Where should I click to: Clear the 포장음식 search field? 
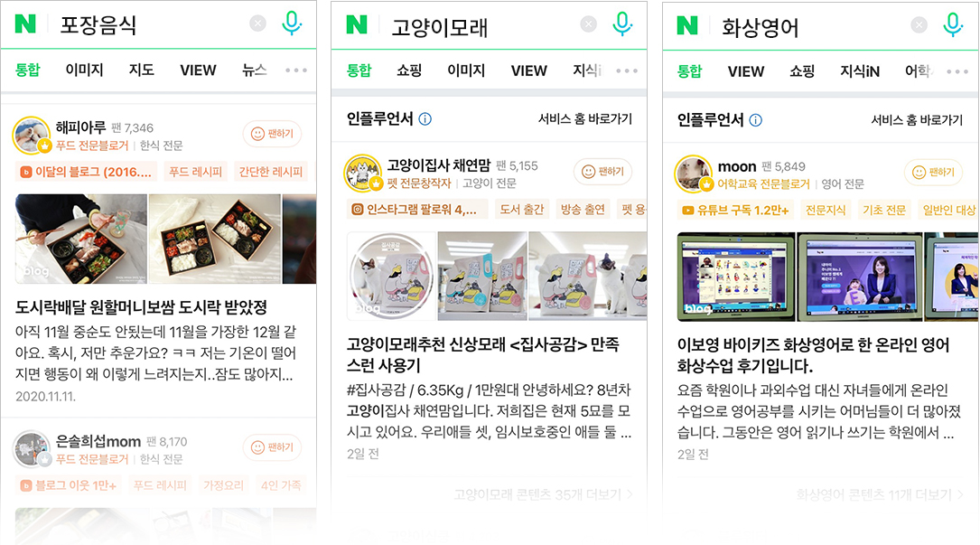[x=257, y=23]
